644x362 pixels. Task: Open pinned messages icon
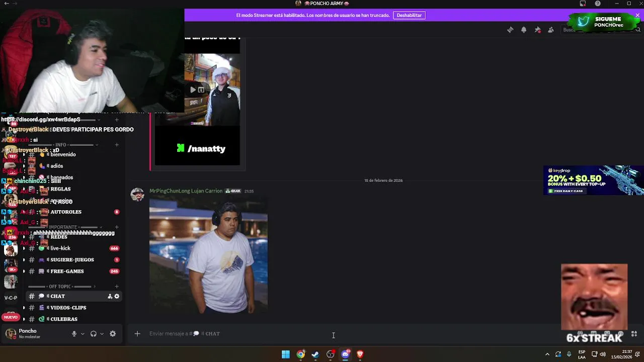pyautogui.click(x=537, y=30)
